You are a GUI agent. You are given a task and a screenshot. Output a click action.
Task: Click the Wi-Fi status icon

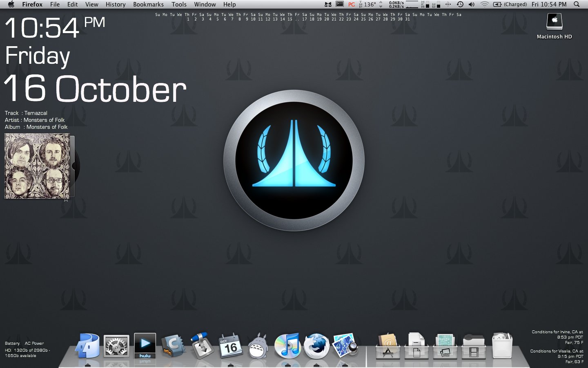click(x=484, y=4)
